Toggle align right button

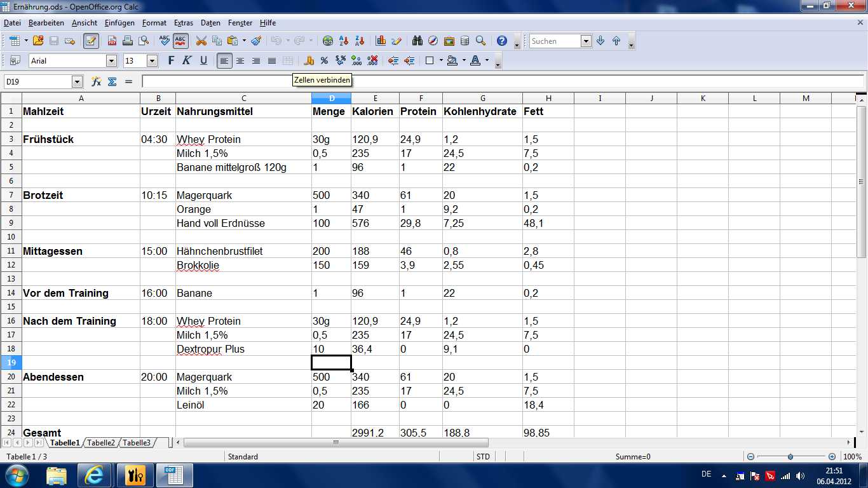(x=256, y=60)
